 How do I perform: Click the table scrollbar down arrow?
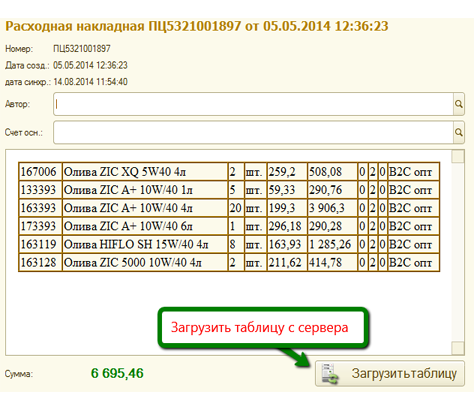458,348
